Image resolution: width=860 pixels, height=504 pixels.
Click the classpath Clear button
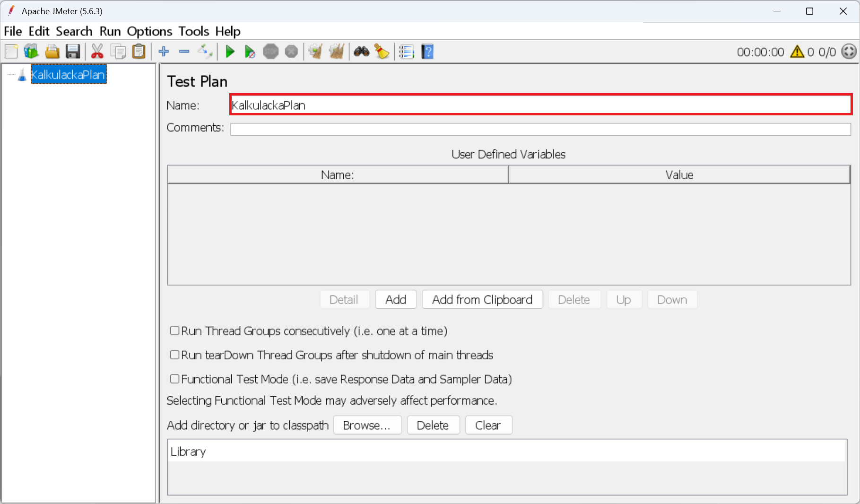(x=488, y=426)
